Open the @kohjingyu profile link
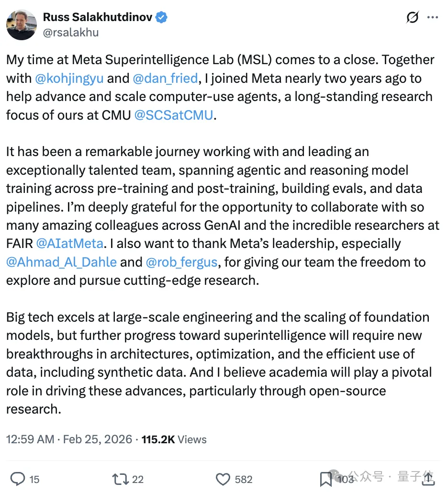 [x=69, y=78]
